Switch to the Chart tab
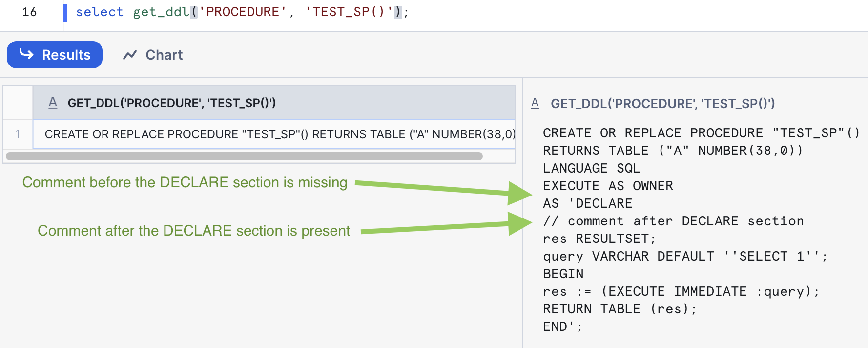Image resolution: width=868 pixels, height=348 pixels. 164,55
